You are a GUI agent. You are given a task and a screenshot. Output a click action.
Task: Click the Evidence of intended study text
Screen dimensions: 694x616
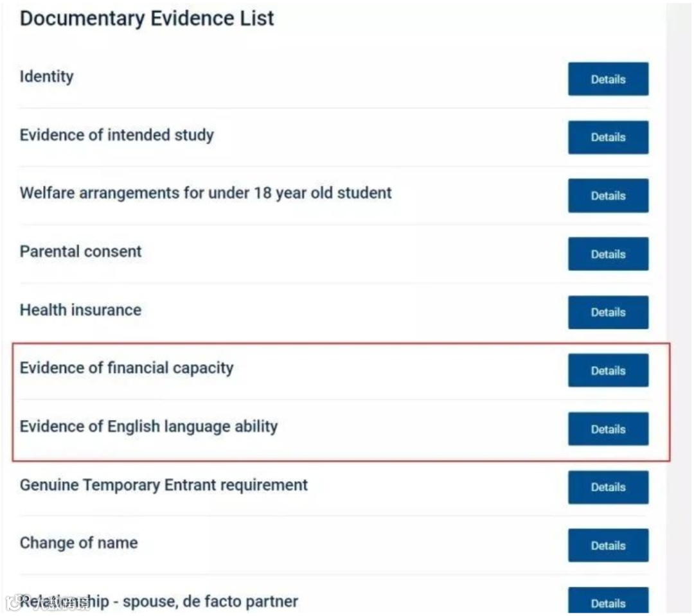[117, 135]
